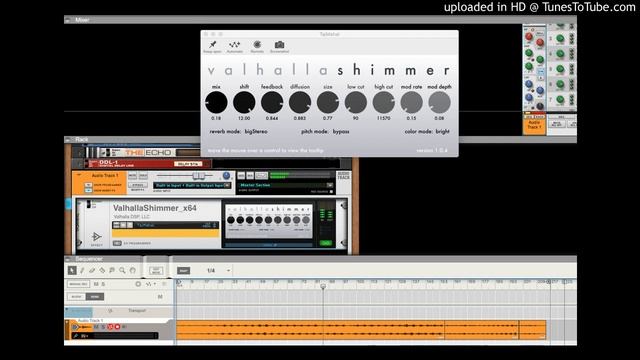Click the mod rate knob

(411, 102)
